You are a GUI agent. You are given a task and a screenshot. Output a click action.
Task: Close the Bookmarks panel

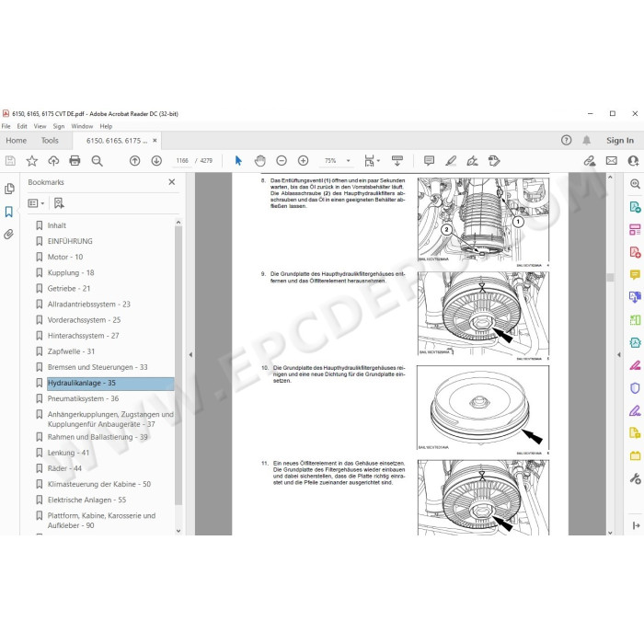[x=172, y=182]
